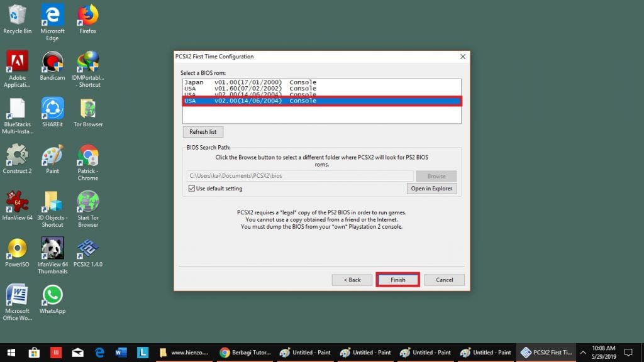The width and height of the screenshot is (644, 362).
Task: Go back with the < Back button
Action: (352, 280)
